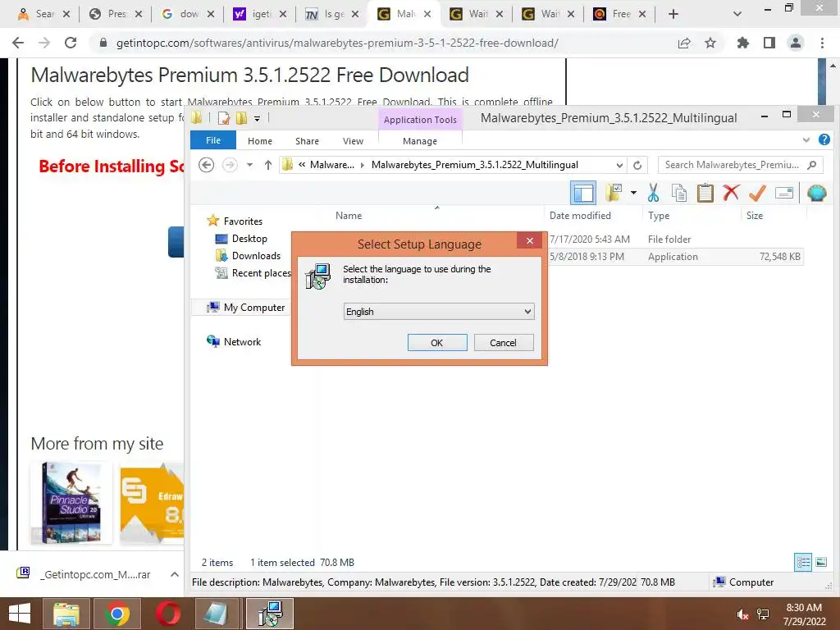Go back in Explorer navigation
This screenshot has height=630, width=840.
[206, 164]
